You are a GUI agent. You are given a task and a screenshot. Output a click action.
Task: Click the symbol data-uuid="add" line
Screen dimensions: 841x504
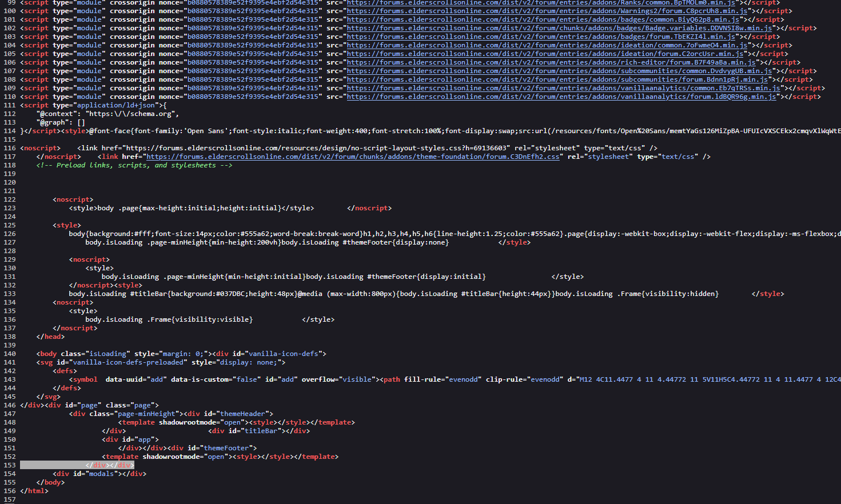[455, 379]
